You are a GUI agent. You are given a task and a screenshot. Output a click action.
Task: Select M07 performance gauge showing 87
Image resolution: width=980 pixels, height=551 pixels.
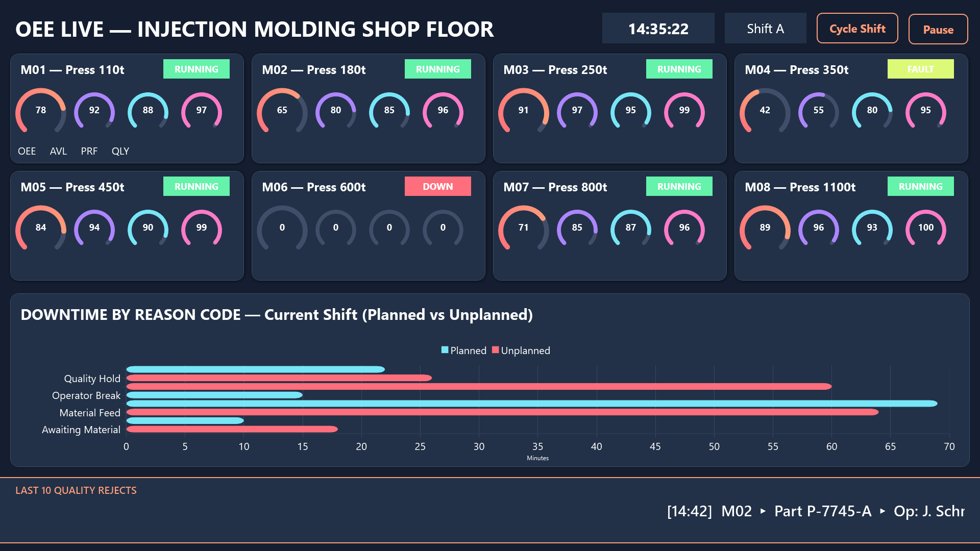click(631, 228)
